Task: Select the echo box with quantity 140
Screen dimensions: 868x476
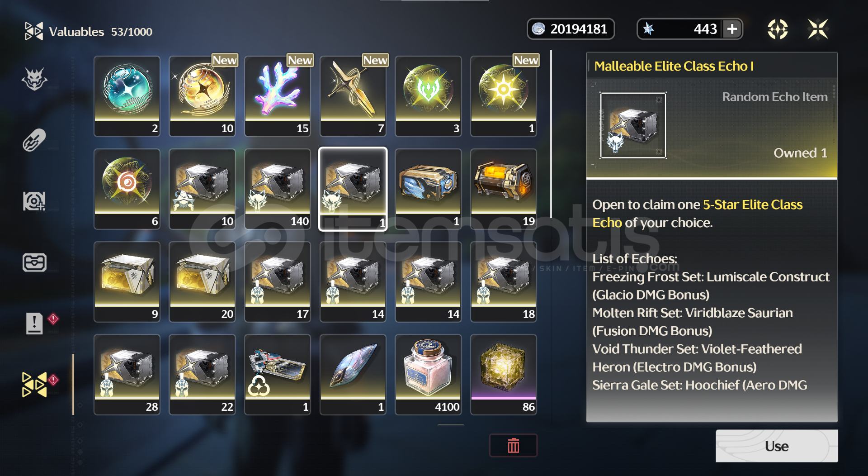Action: 278,189
